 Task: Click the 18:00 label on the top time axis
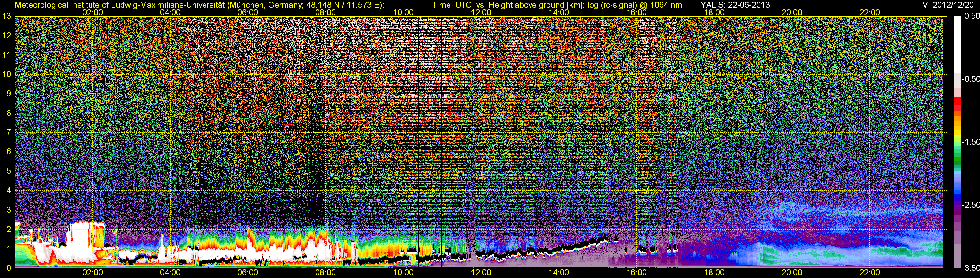714,12
